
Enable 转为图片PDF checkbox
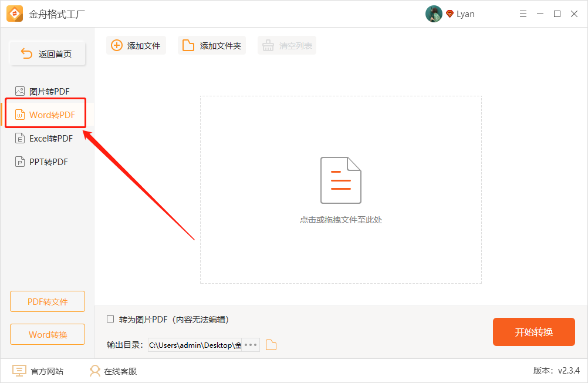[110, 319]
